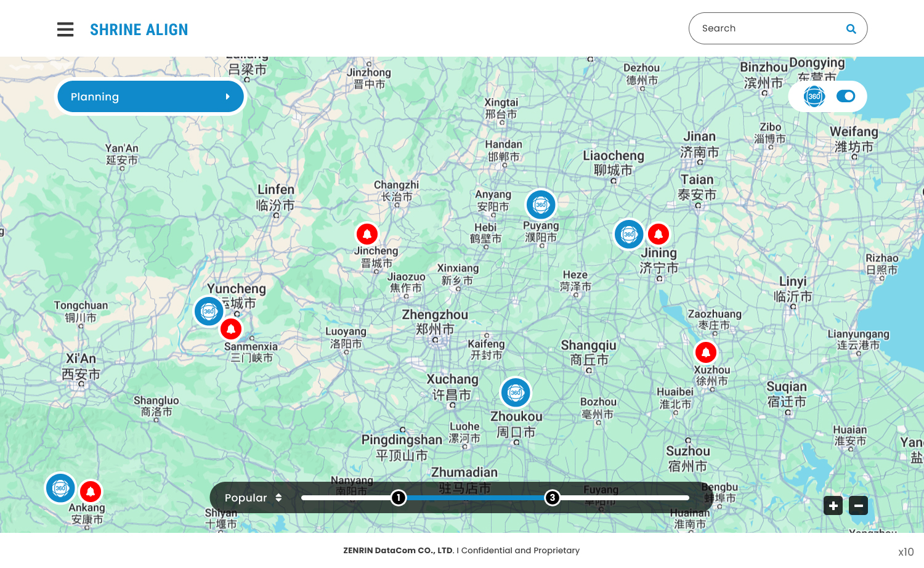Open the 360 marker near Yuncheng
The height and width of the screenshot is (568, 924).
pyautogui.click(x=209, y=311)
